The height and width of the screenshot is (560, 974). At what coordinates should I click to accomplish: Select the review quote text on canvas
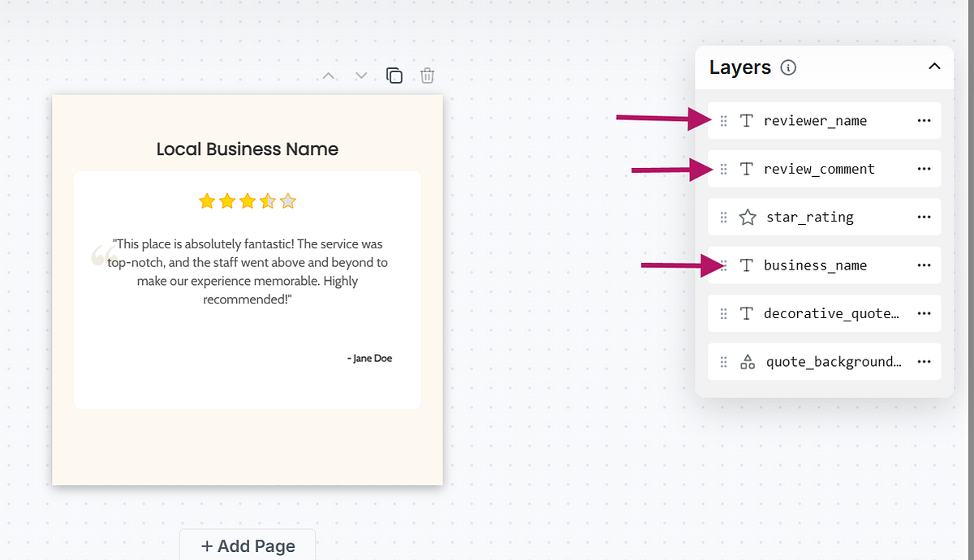(x=248, y=272)
